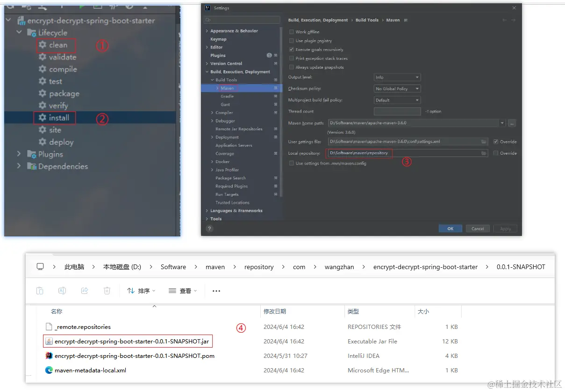Click the Apply button in Settings
Screen dimensions: 565x392
[x=505, y=228]
